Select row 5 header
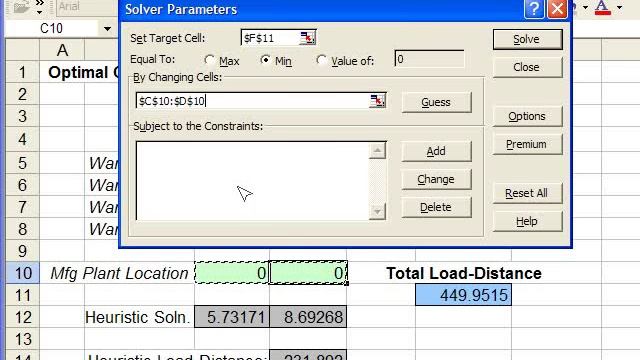The image size is (640, 360). click(x=22, y=163)
